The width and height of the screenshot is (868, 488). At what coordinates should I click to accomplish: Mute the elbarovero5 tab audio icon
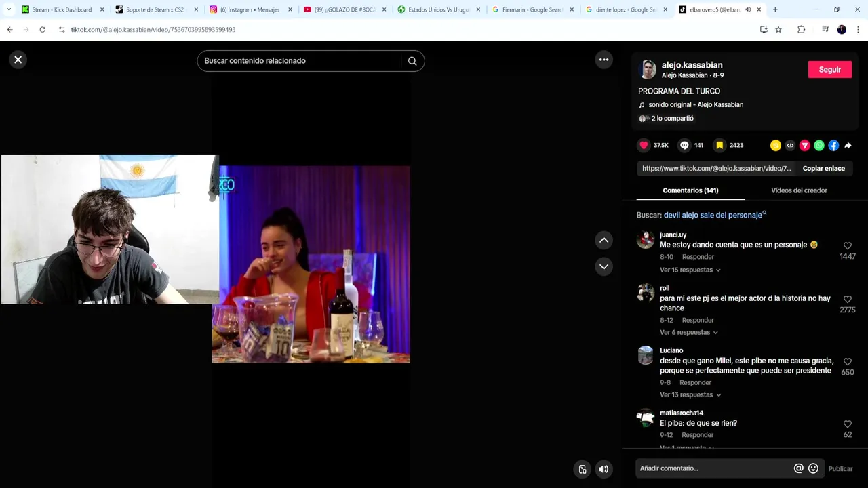pyautogui.click(x=748, y=9)
